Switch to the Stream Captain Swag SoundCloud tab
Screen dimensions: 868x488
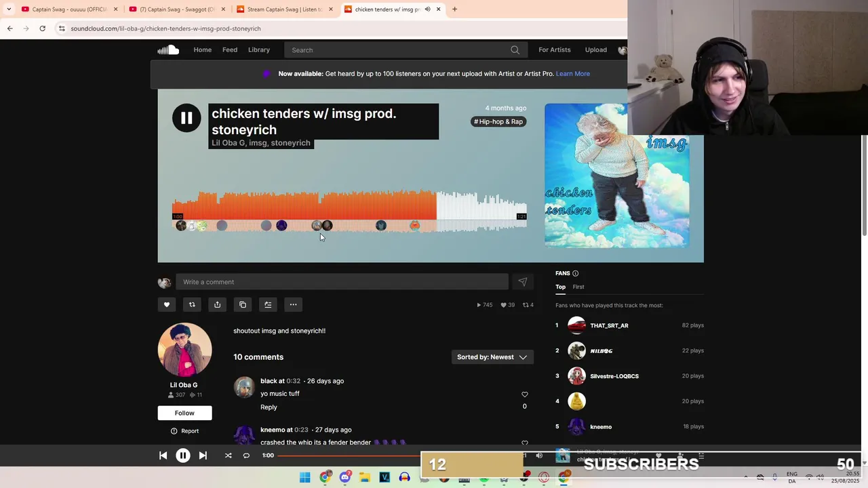285,9
